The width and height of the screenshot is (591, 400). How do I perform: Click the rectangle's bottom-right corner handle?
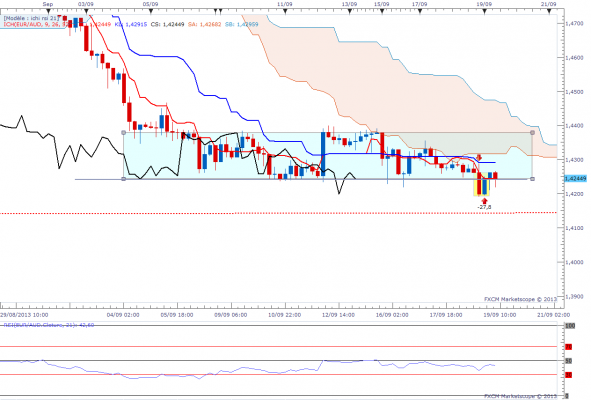pos(532,179)
